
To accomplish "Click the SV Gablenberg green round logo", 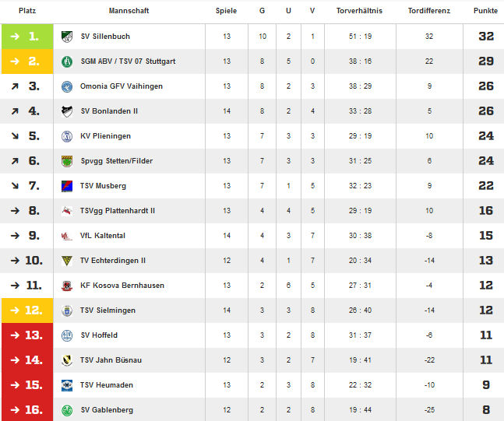I will [x=67, y=410].
